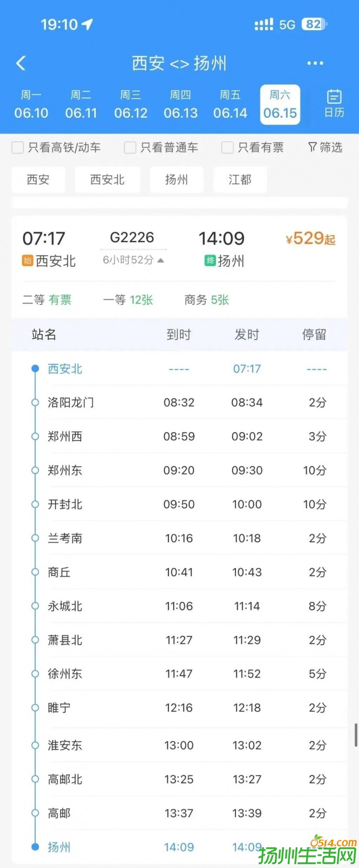The image size is (359, 868).
Task: Click the scrollbar handle on right edge
Action: [x=356, y=735]
